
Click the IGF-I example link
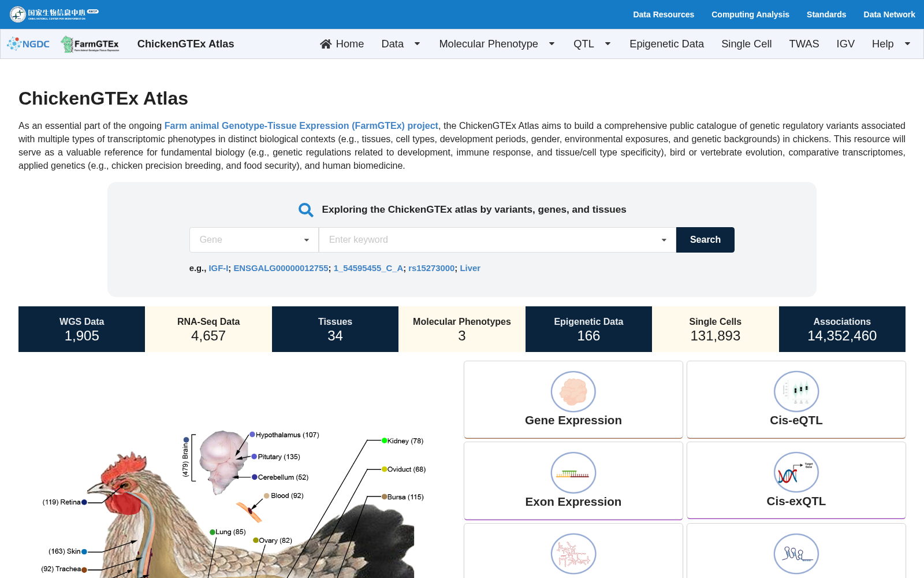click(x=218, y=268)
